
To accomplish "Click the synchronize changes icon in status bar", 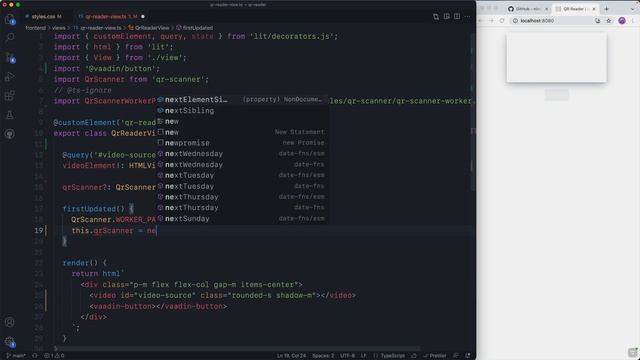I will (35, 356).
